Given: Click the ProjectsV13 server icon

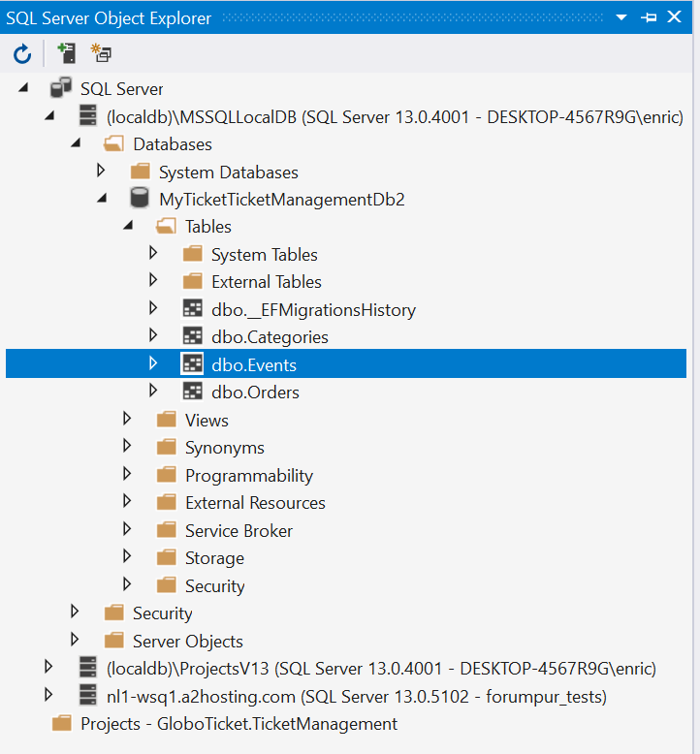Looking at the screenshot, I should tap(87, 668).
